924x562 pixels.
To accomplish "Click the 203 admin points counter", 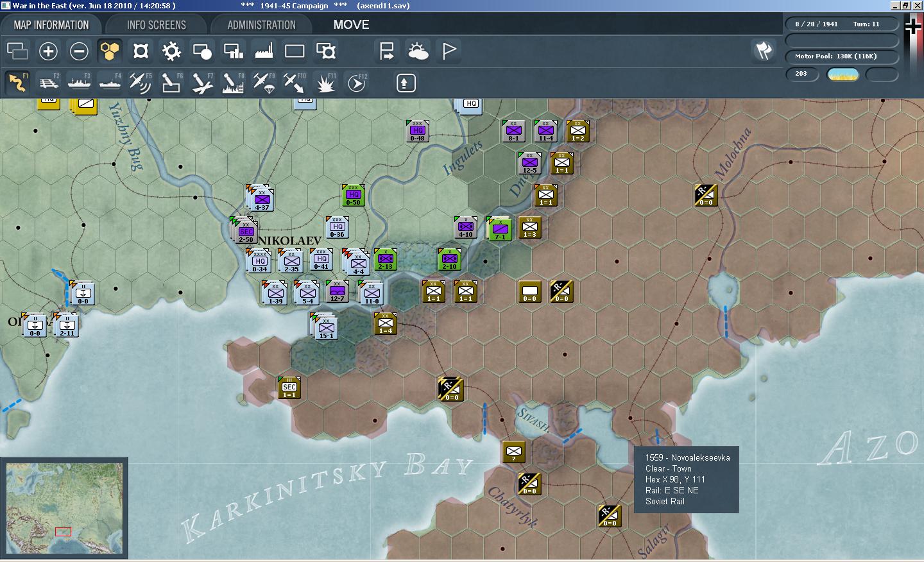I will pos(801,74).
